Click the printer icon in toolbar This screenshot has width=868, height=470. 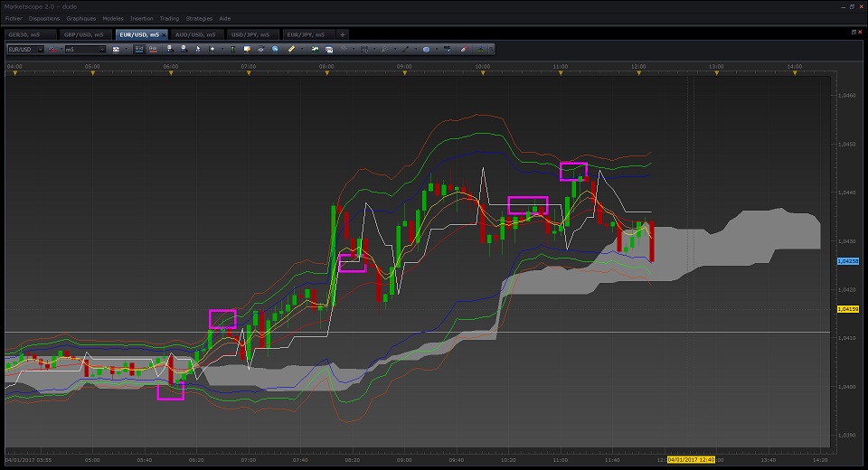260,50
